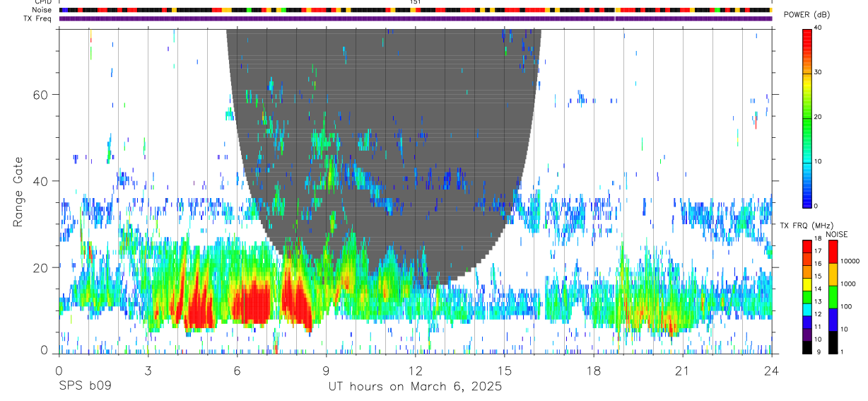The width and height of the screenshot is (868, 401).
Task: Click the 17 label on TX FRQ scale
Action: (x=817, y=251)
